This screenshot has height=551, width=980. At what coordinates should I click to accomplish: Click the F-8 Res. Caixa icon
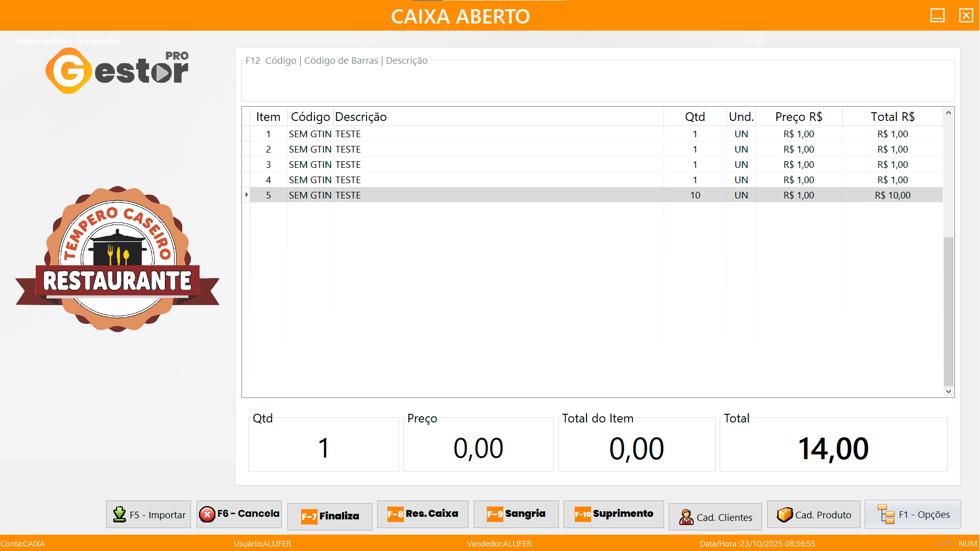[395, 514]
